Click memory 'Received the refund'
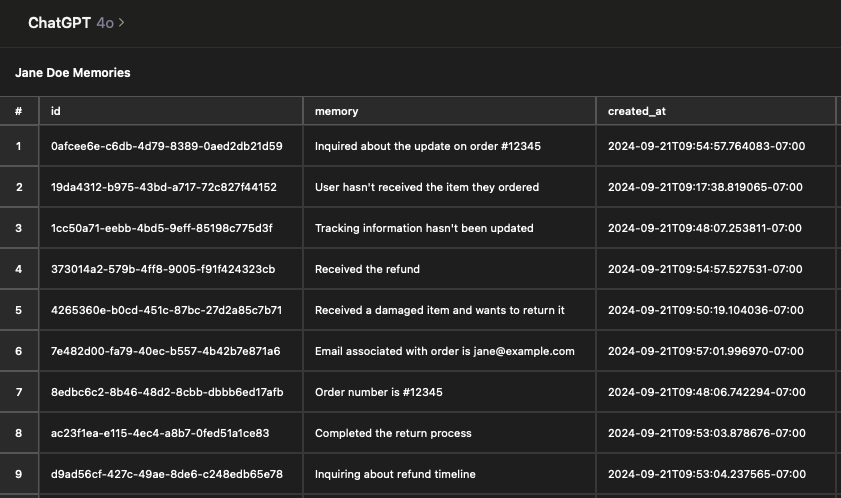Screen dimensions: 841x498 pos(367,269)
